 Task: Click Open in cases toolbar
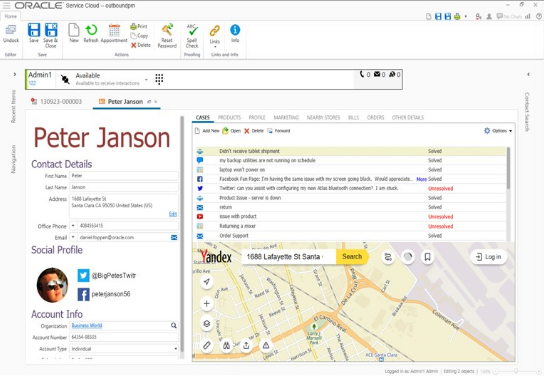coord(231,131)
